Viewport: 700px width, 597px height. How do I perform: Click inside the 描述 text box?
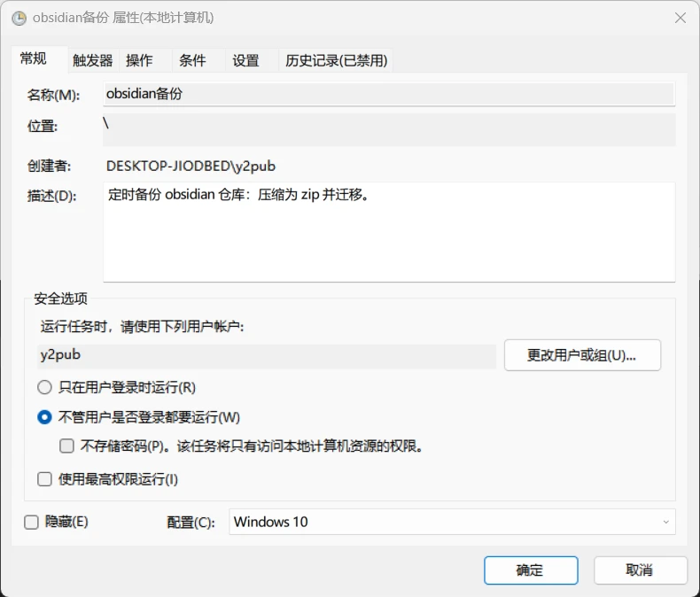point(388,232)
